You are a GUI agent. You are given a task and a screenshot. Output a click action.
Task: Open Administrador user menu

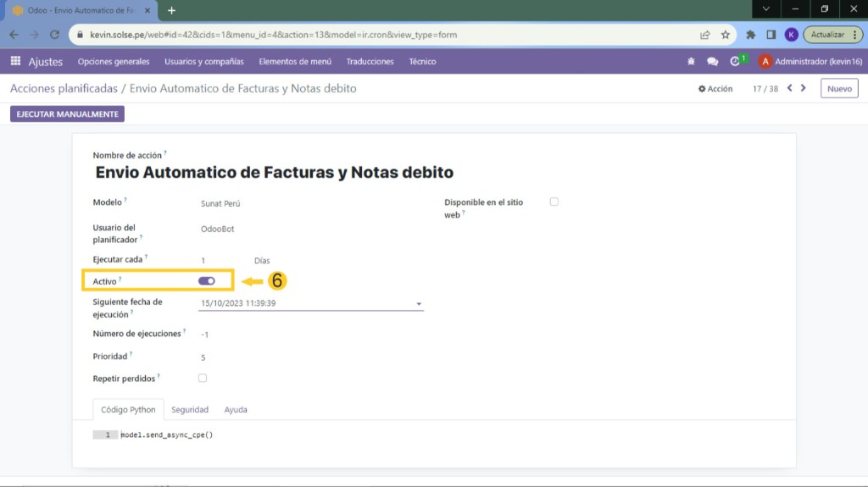click(810, 62)
